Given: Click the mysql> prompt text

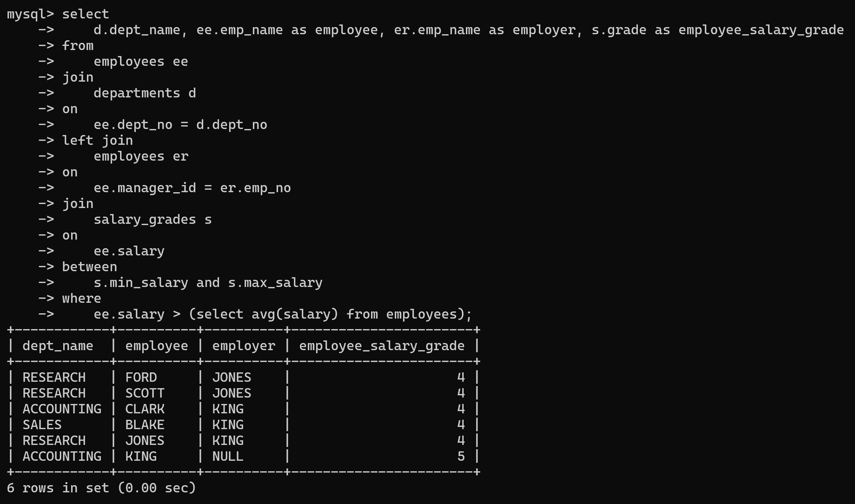Looking at the screenshot, I should pyautogui.click(x=30, y=14).
